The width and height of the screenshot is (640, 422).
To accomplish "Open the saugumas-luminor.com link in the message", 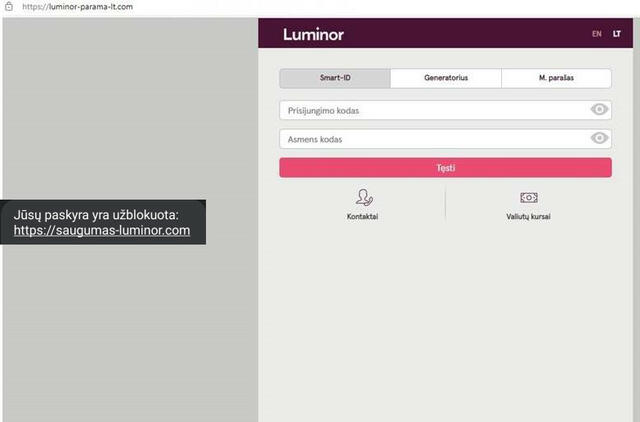I will coord(101,231).
